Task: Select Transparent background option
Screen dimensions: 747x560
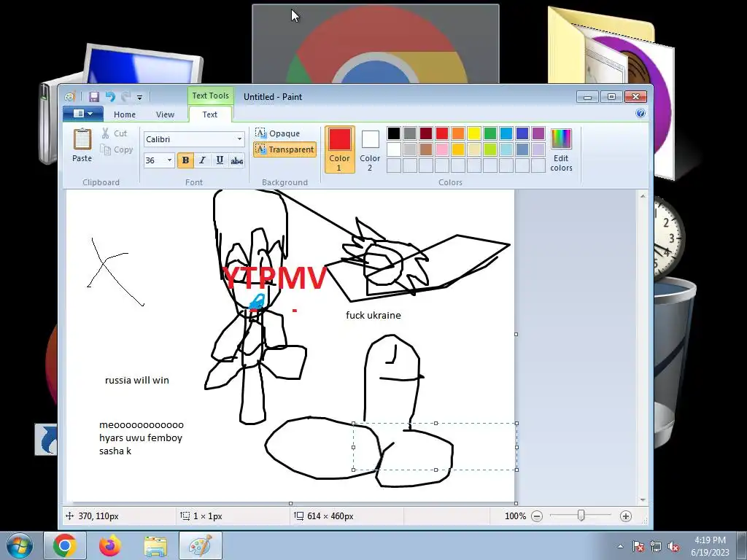Action: 285,149
